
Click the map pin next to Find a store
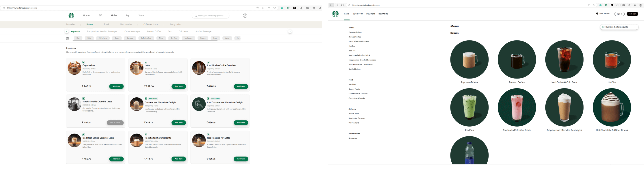pos(597,14)
